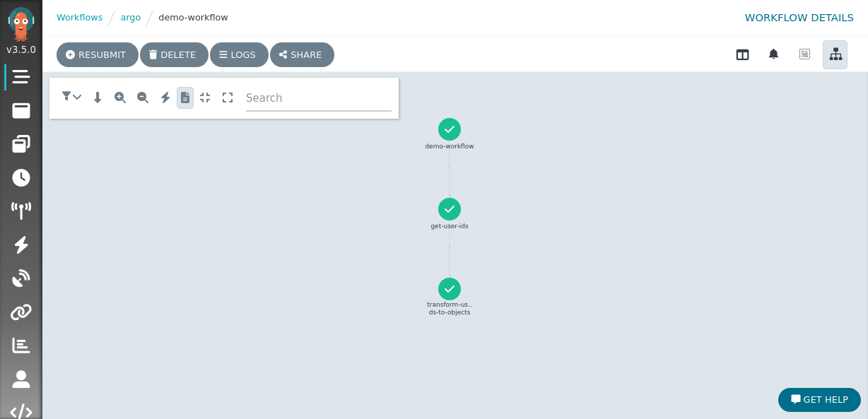This screenshot has height=419, width=868.
Task: Fit the workflow graph to view
Action: point(205,98)
